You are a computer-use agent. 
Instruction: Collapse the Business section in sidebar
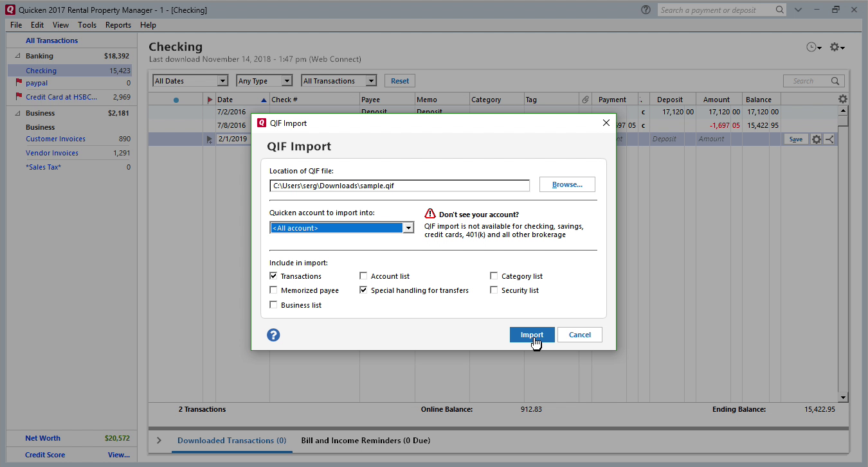17,113
